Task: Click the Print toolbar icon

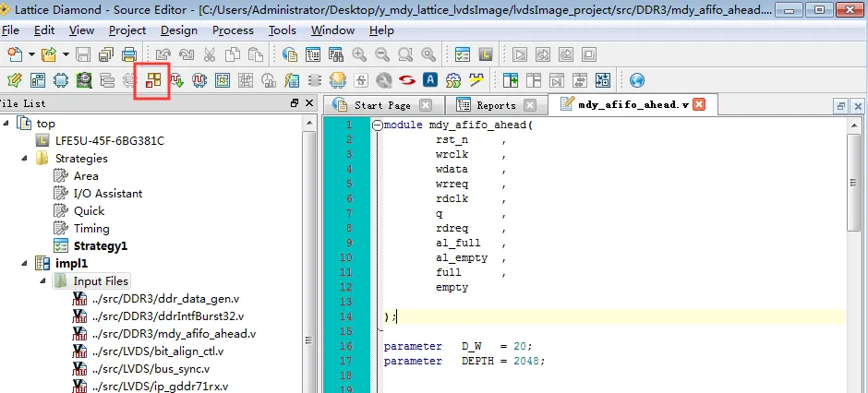Action: (x=129, y=54)
